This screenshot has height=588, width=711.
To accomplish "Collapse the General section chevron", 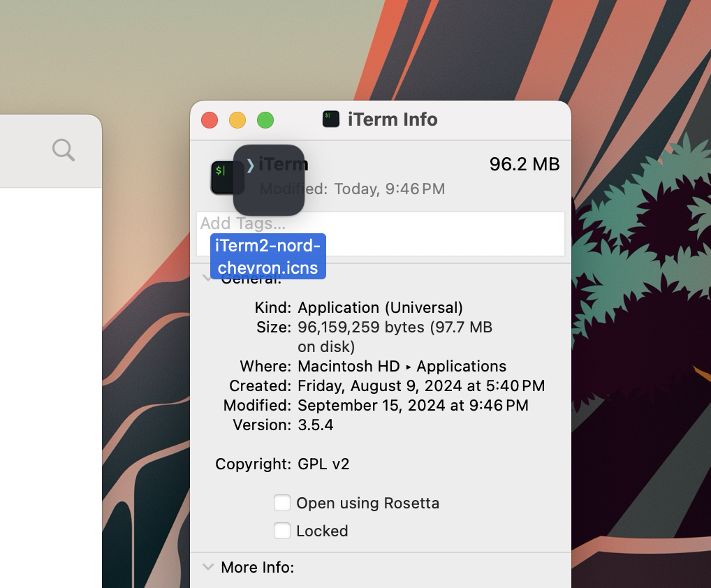I will coord(207,278).
